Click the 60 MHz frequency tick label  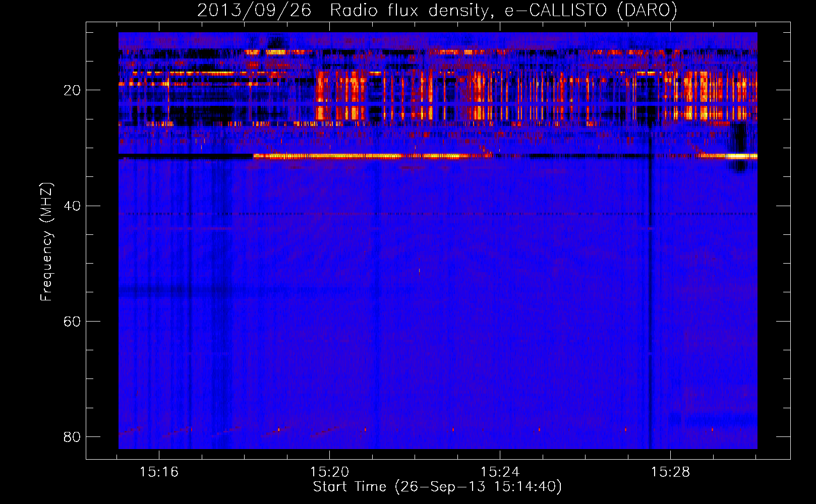click(x=72, y=322)
